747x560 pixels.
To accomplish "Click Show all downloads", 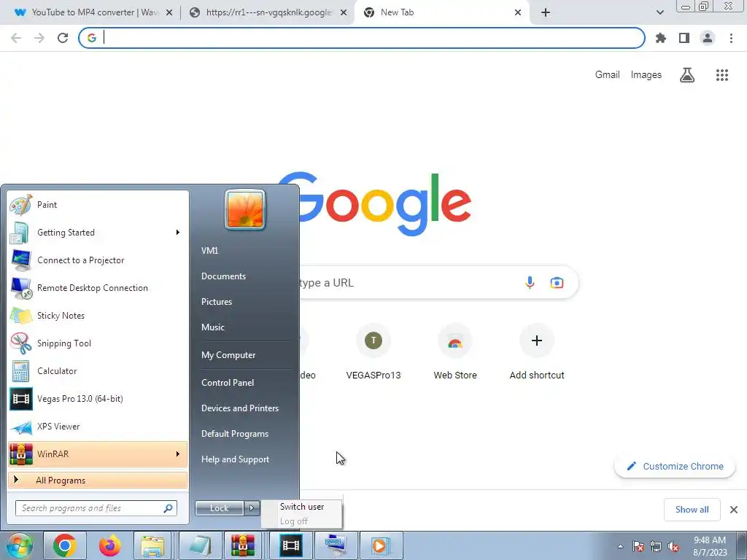I will pyautogui.click(x=692, y=510).
